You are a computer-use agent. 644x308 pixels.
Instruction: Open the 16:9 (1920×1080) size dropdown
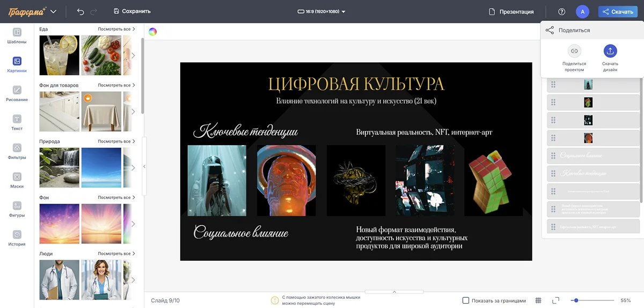(x=321, y=11)
